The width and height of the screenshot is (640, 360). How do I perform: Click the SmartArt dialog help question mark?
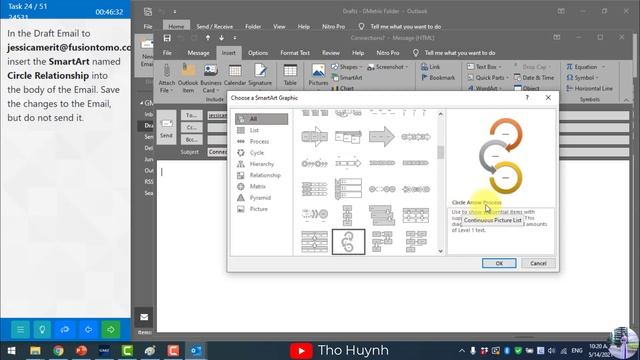tap(527, 98)
